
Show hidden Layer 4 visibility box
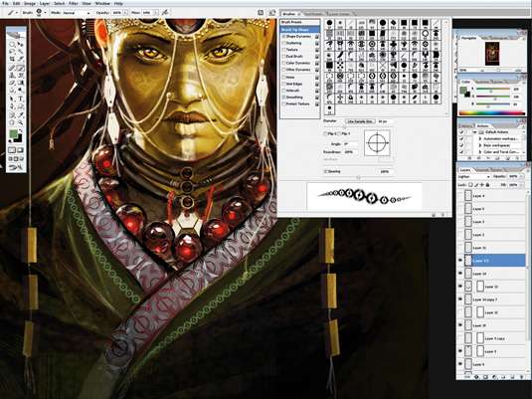[460, 196]
